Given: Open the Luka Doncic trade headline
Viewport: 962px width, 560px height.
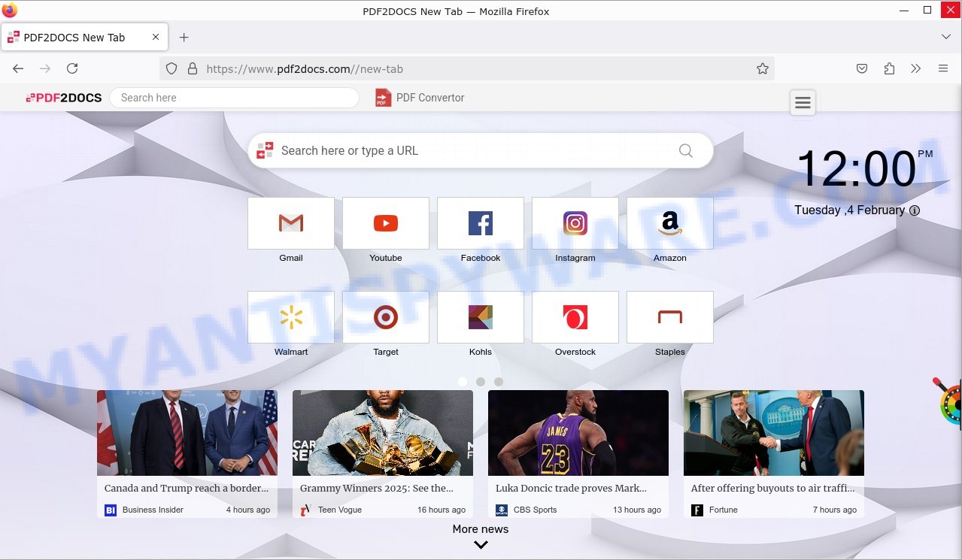Looking at the screenshot, I should pyautogui.click(x=571, y=488).
